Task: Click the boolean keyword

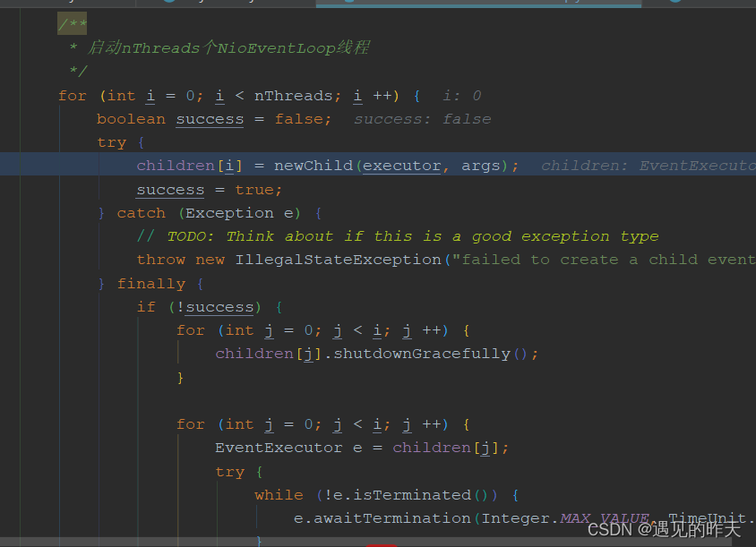Action: click(x=131, y=119)
